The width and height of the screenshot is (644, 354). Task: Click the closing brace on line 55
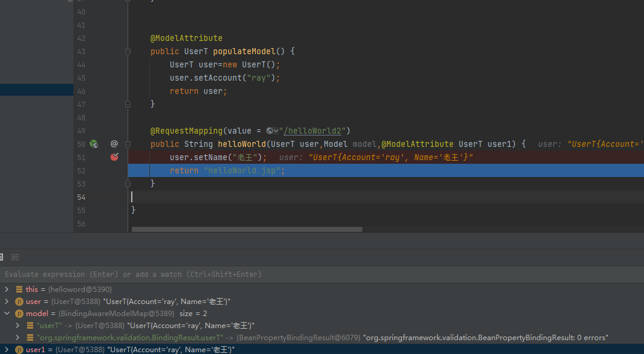[x=134, y=210]
